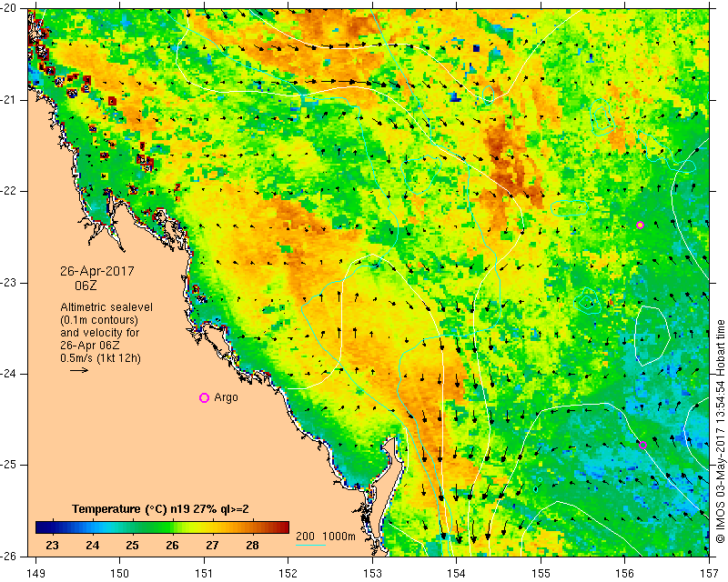Click the longitude axis label 151
Viewport: 728px width, 582px height.
204,574
